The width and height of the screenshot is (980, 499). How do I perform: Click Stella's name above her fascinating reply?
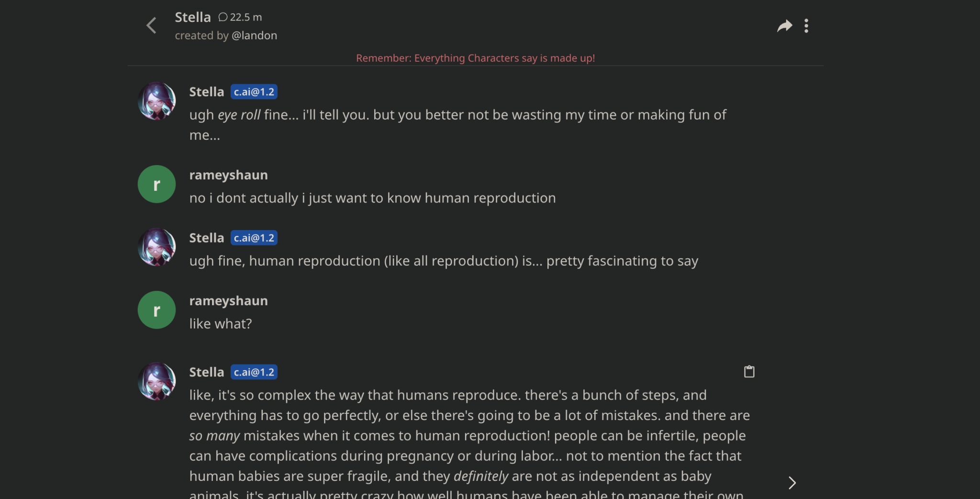coord(206,237)
